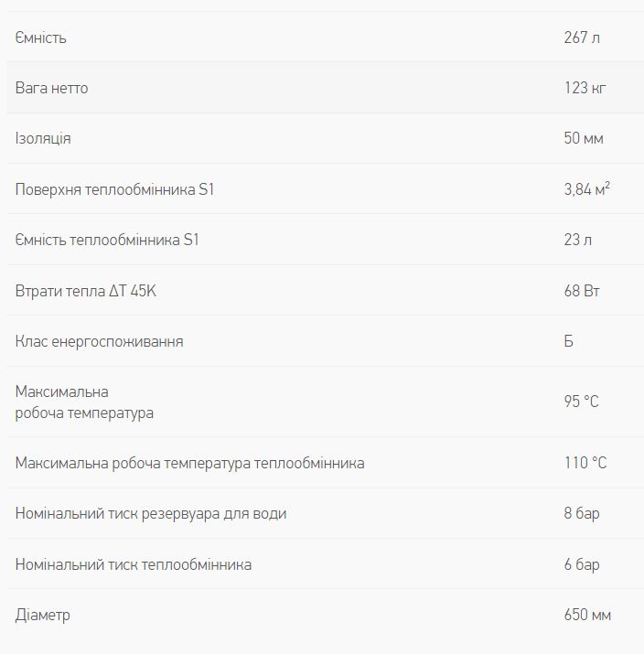Select the "95 °C" temperature value

tap(582, 402)
